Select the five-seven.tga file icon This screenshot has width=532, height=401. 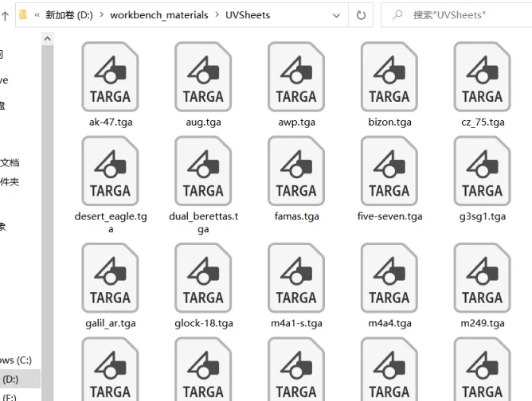[x=389, y=171]
